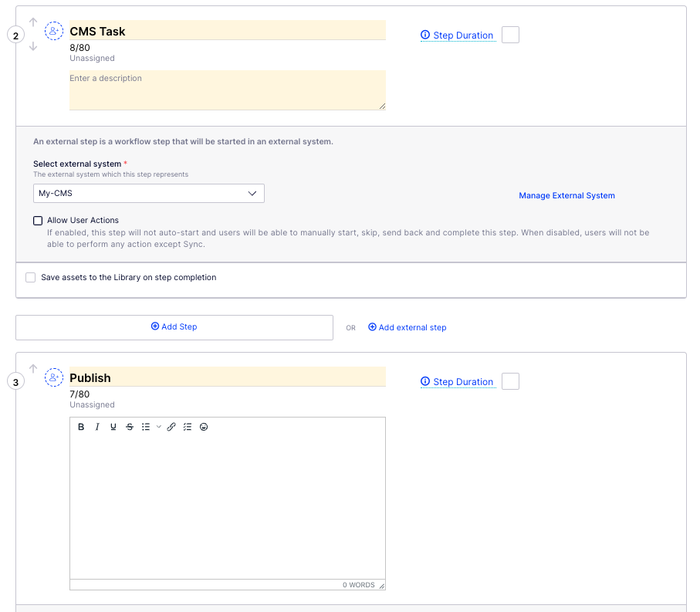The image size is (700, 612).
Task: Tick the Step Duration checkbox for CMS Task
Action: pos(510,35)
